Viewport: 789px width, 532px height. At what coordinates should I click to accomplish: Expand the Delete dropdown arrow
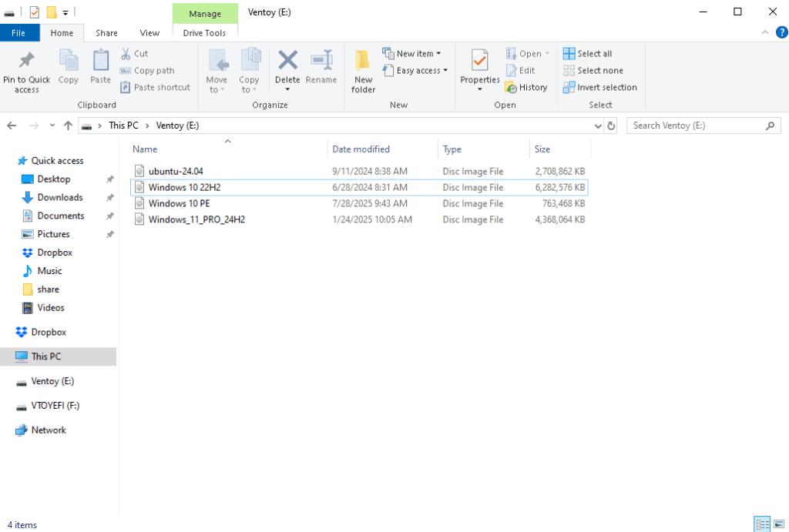coord(288,89)
